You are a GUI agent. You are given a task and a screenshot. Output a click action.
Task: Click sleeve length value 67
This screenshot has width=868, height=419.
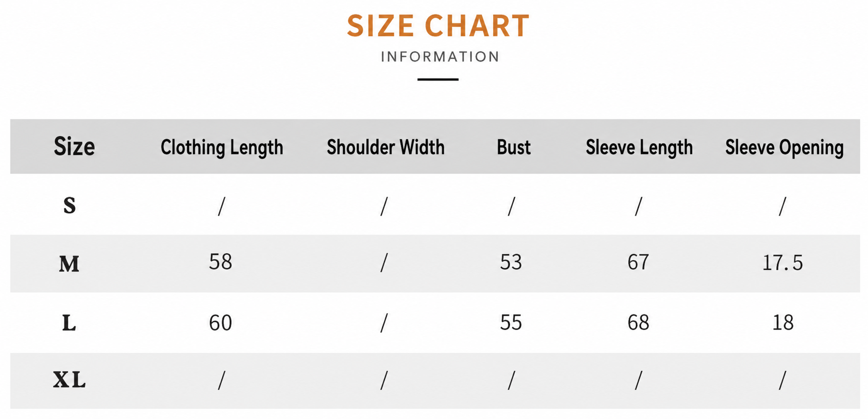638,262
